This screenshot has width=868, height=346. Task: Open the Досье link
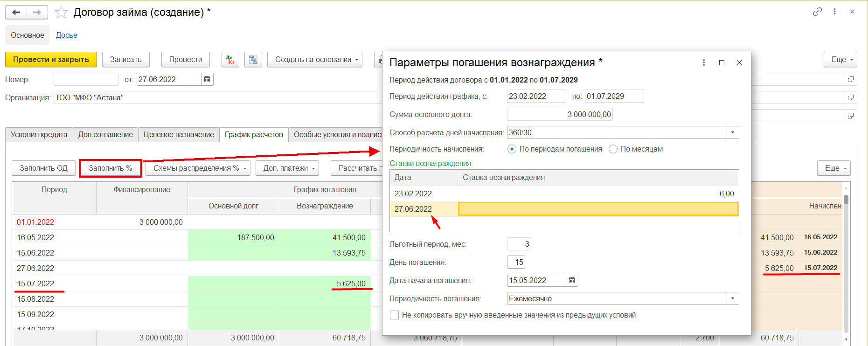pos(67,35)
